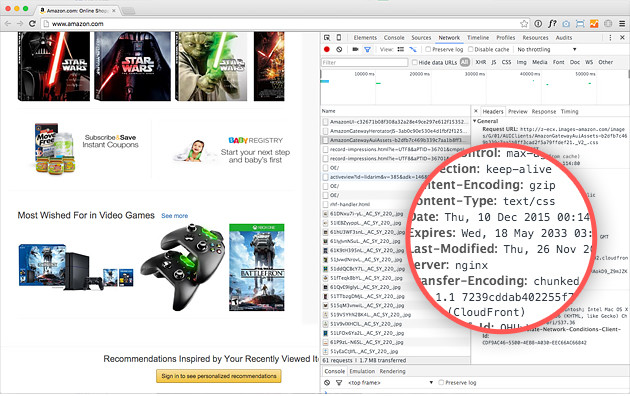Close the DevTools panel
Screen dimensions: 630x396
622,37
